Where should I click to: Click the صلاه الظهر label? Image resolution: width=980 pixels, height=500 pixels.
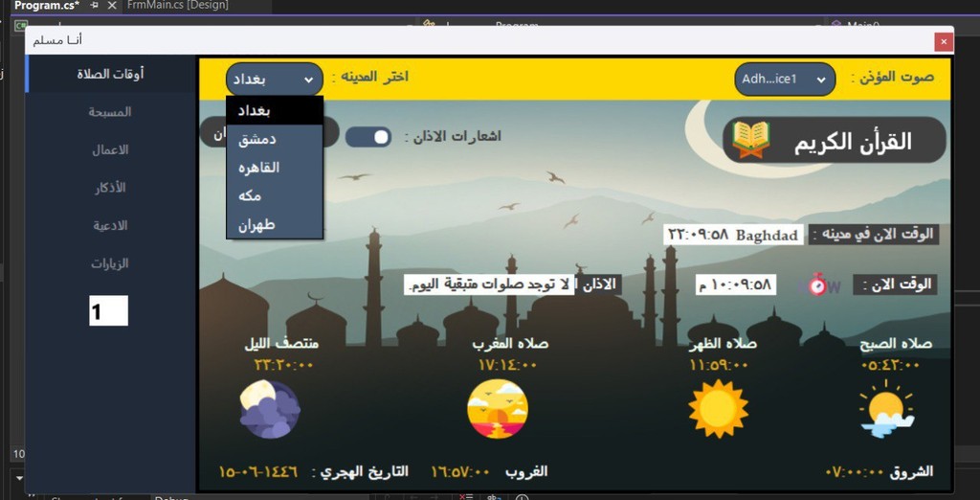point(723,344)
